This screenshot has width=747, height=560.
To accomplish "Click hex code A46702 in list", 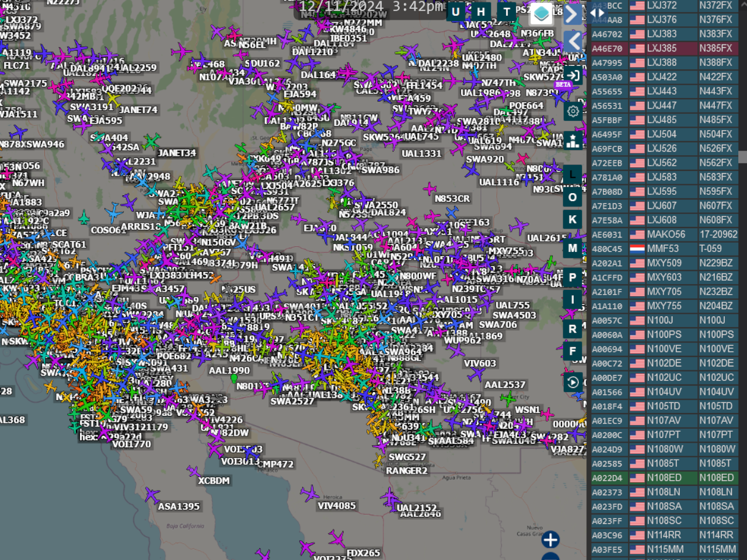I will 607,34.
